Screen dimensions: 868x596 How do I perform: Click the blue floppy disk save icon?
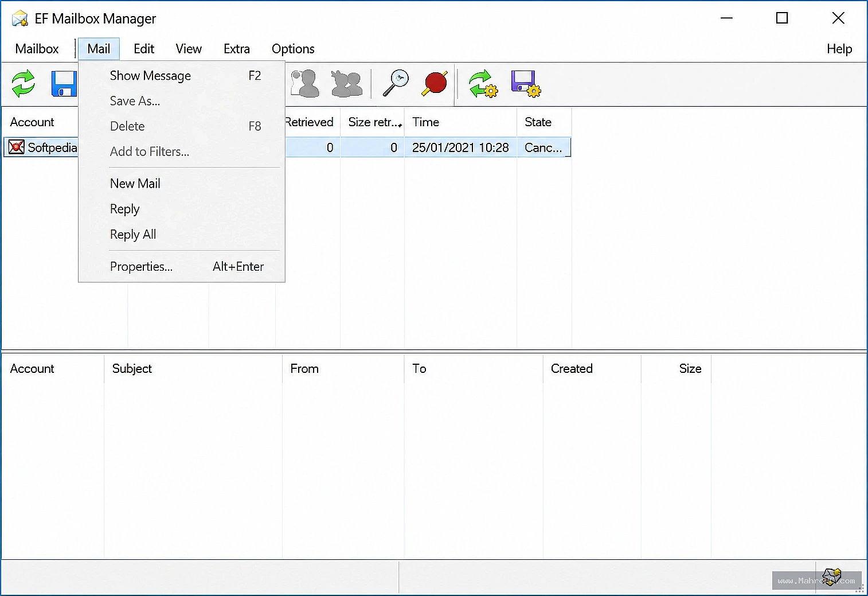[64, 84]
